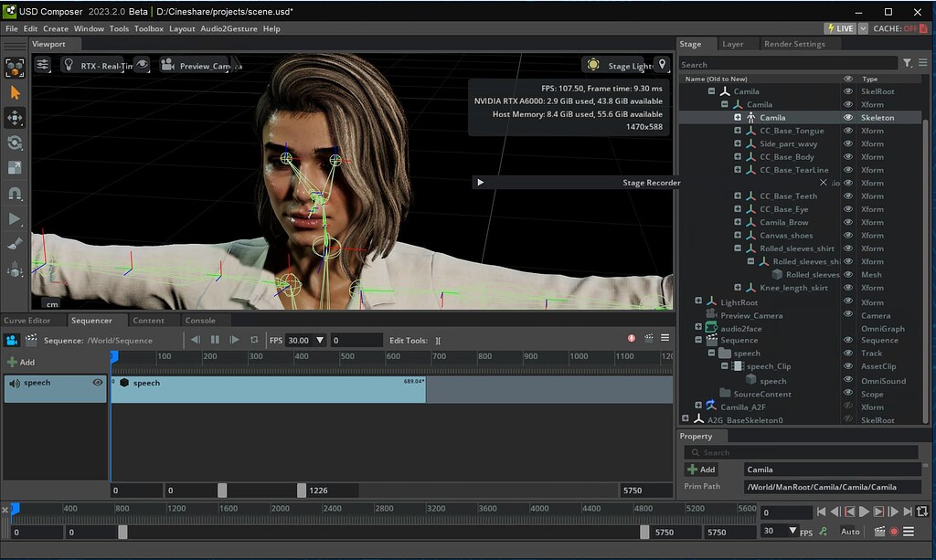This screenshot has height=560, width=936.
Task: Hide the speech track with its eye toggle
Action: (97, 382)
